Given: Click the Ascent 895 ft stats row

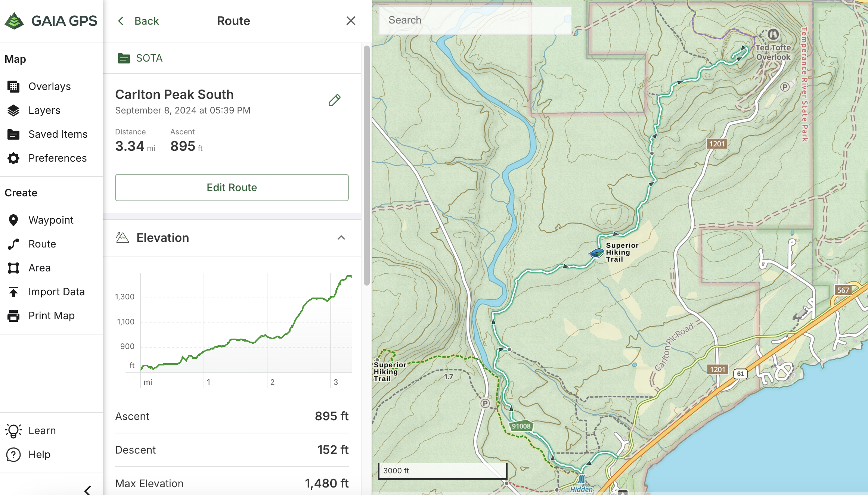Looking at the screenshot, I should tap(232, 417).
